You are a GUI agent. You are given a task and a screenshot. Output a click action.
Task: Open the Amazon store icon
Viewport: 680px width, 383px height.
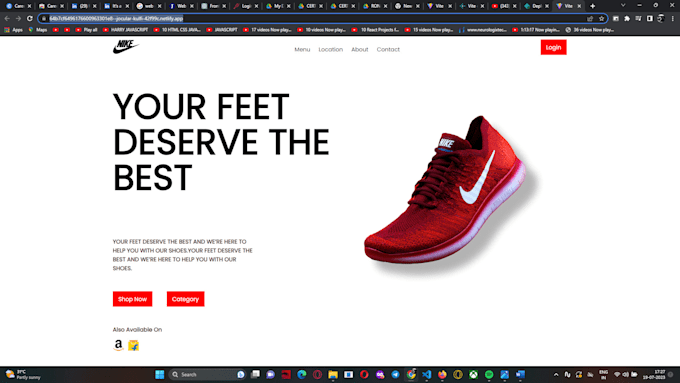(118, 345)
